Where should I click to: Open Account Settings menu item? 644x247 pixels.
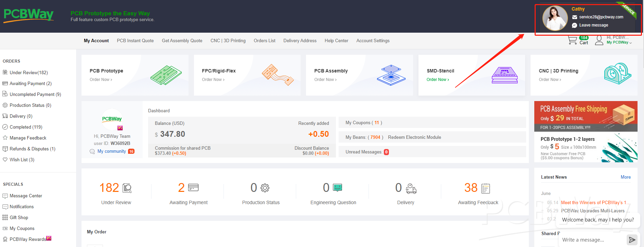373,40
